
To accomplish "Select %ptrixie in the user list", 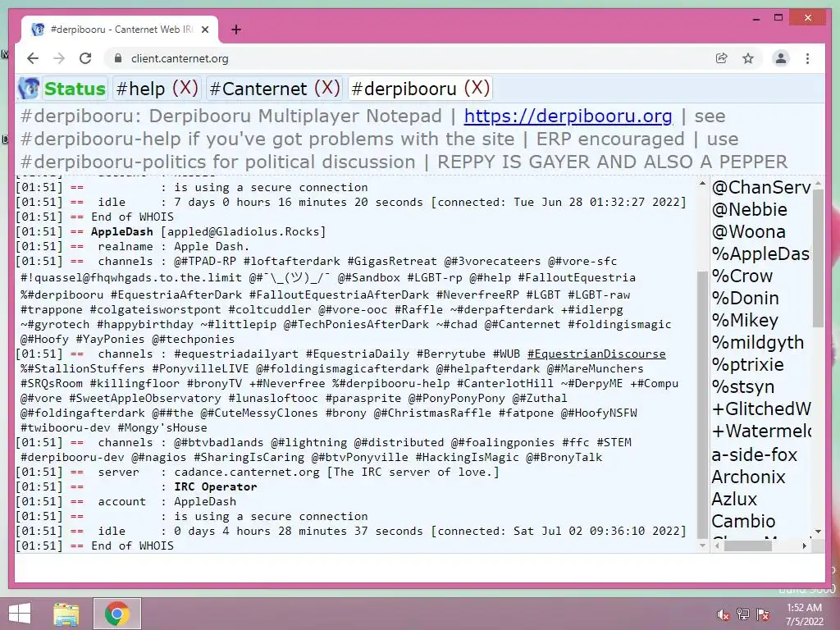I will pyautogui.click(x=748, y=365).
